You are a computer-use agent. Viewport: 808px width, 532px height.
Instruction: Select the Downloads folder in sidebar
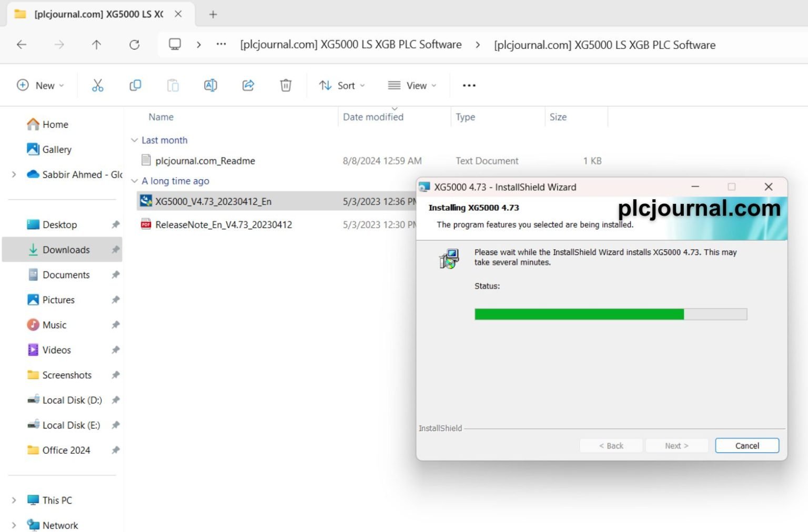(66, 250)
